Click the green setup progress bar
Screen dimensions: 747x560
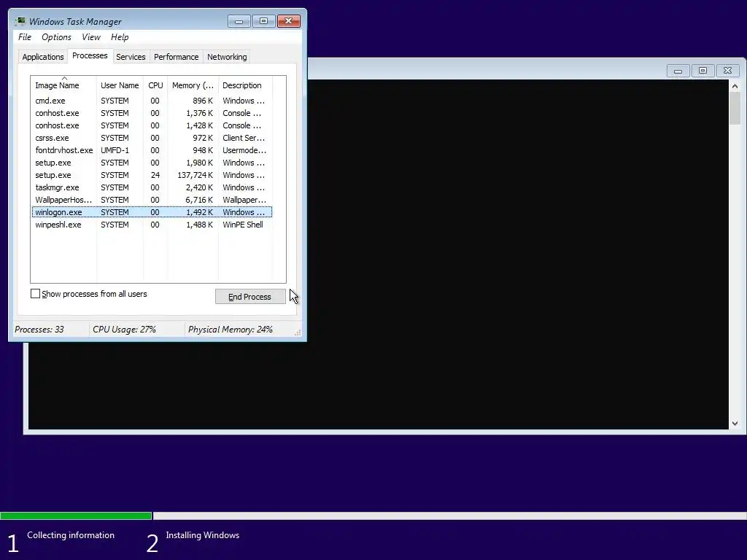coord(76,516)
